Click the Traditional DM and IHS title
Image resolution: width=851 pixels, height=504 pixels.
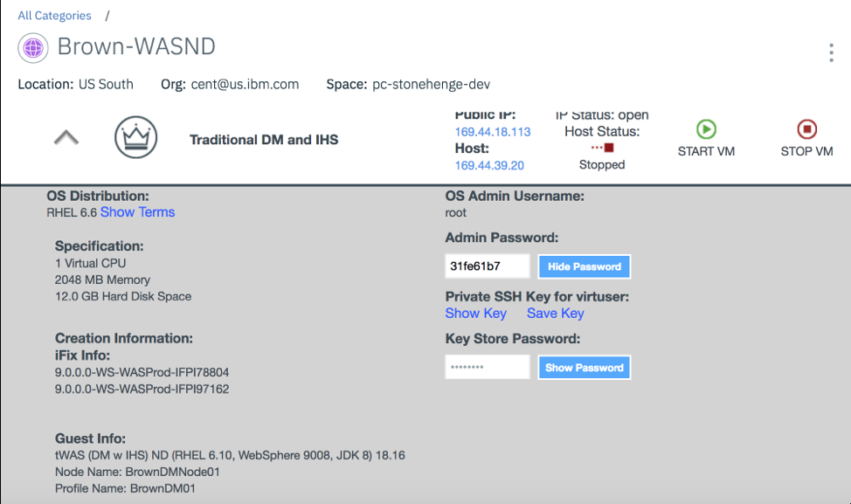point(264,140)
